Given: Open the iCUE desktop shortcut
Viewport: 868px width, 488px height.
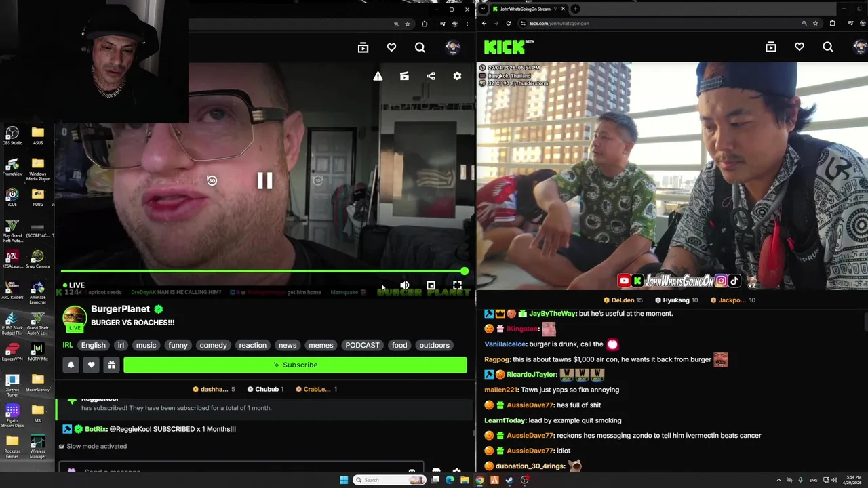Looking at the screenshot, I should 12,197.
